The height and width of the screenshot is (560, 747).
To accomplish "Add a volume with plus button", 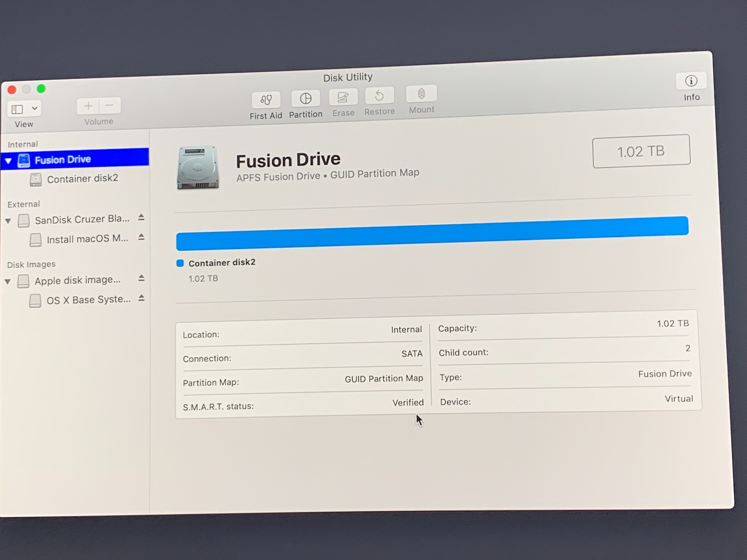I will point(88,106).
